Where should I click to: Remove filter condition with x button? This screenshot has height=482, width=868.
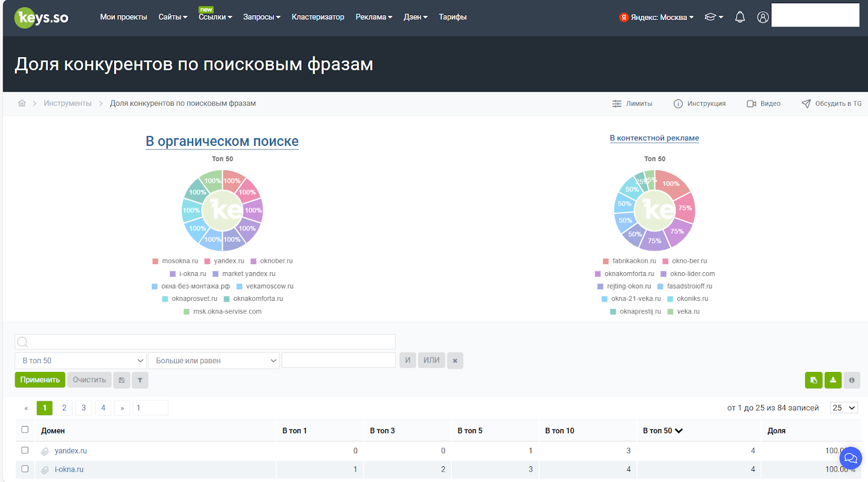pos(455,361)
